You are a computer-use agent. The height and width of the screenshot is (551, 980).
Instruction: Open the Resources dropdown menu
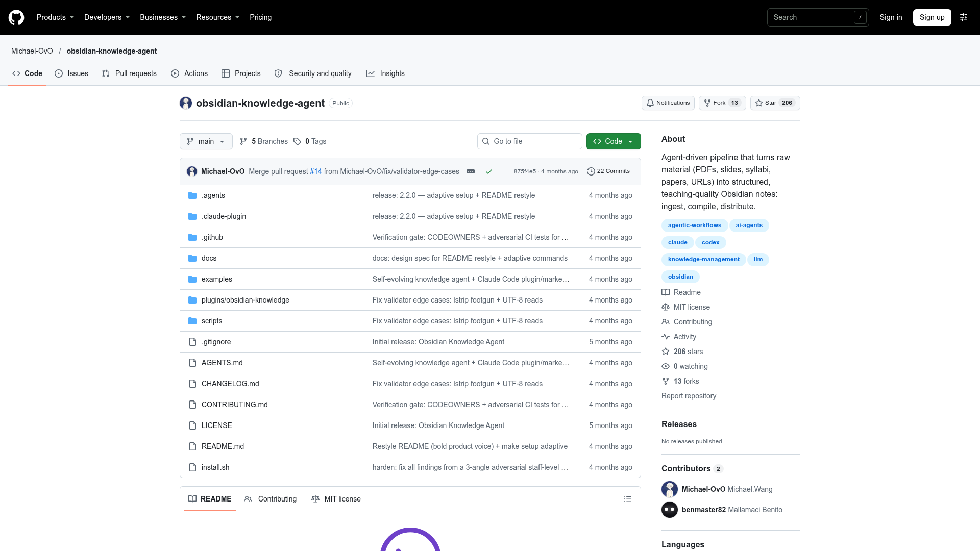[217, 17]
